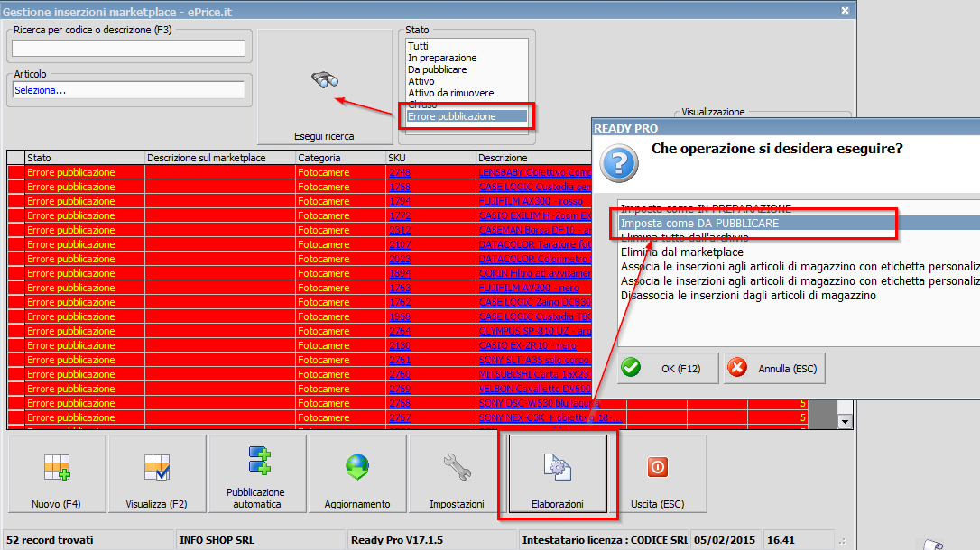Open SKU 2748 link
The height and width of the screenshot is (550, 980).
(400, 172)
